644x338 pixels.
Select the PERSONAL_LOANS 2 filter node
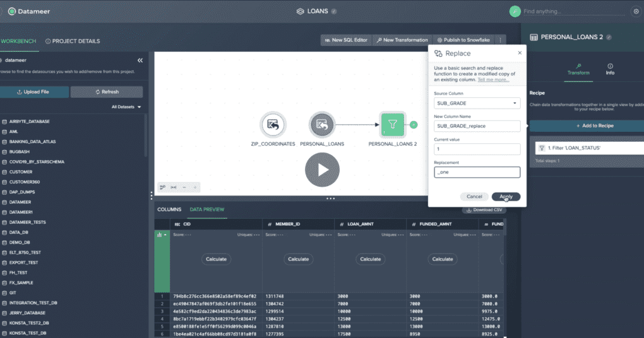[393, 124]
